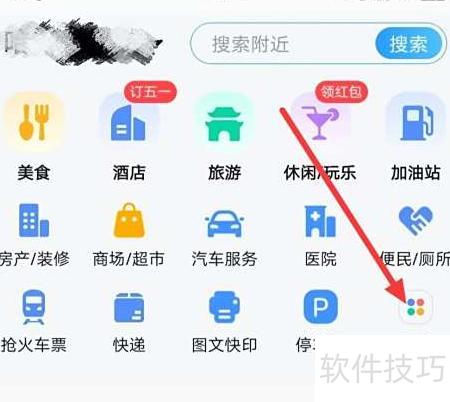
Task: Open the blue parking P icon
Action: click(320, 307)
